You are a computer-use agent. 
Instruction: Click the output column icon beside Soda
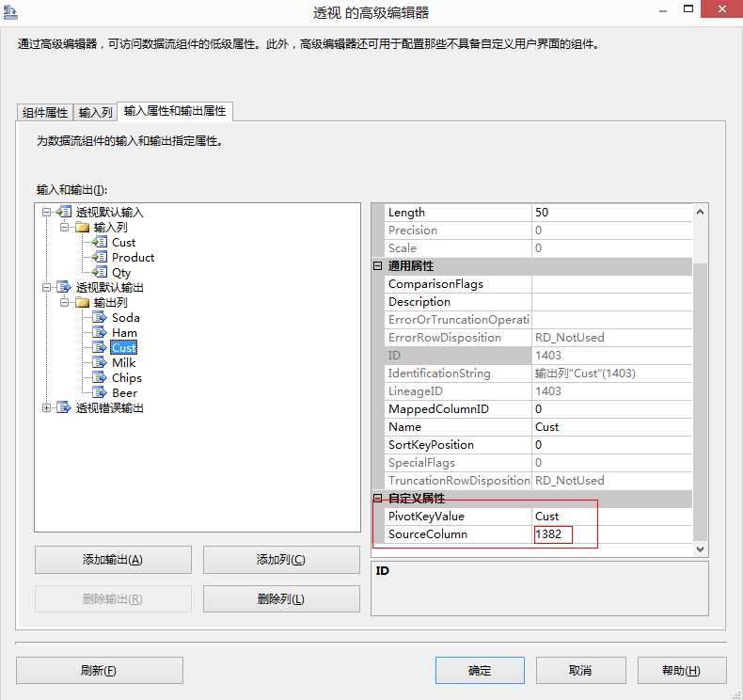click(100, 317)
